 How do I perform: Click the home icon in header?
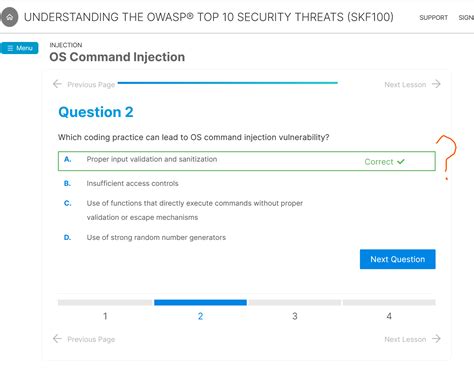(10, 17)
